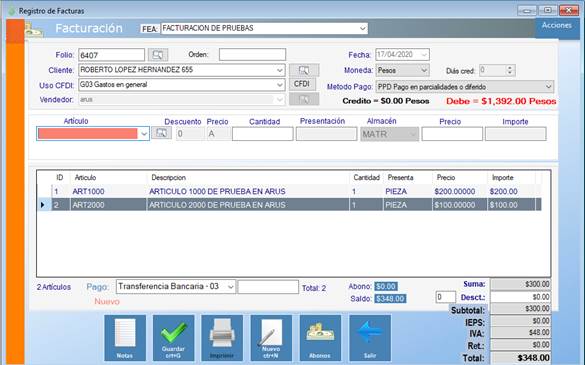Click the Desct. percentage box
The width and height of the screenshot is (585, 365).
point(445,297)
